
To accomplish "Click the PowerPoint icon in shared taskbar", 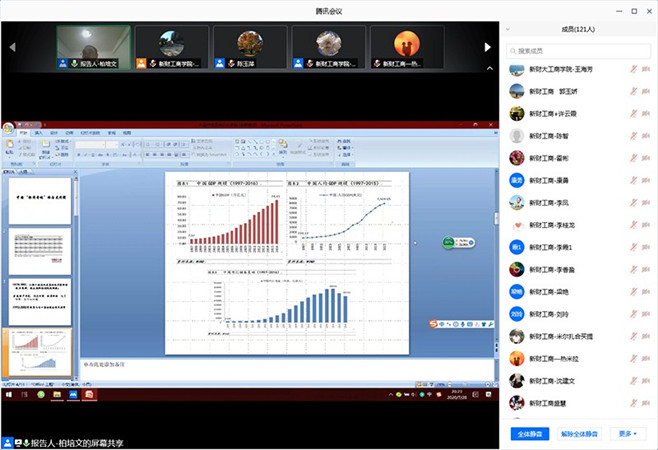I will pos(89,395).
